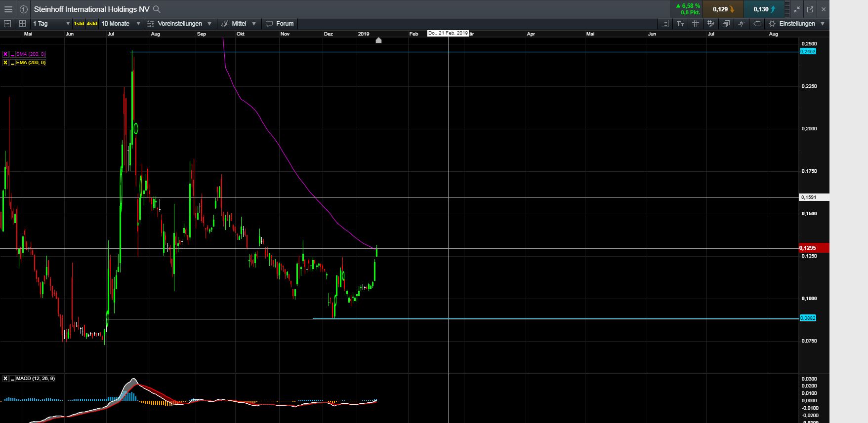
Task: Click the circled number one icon
Action: click(23, 9)
